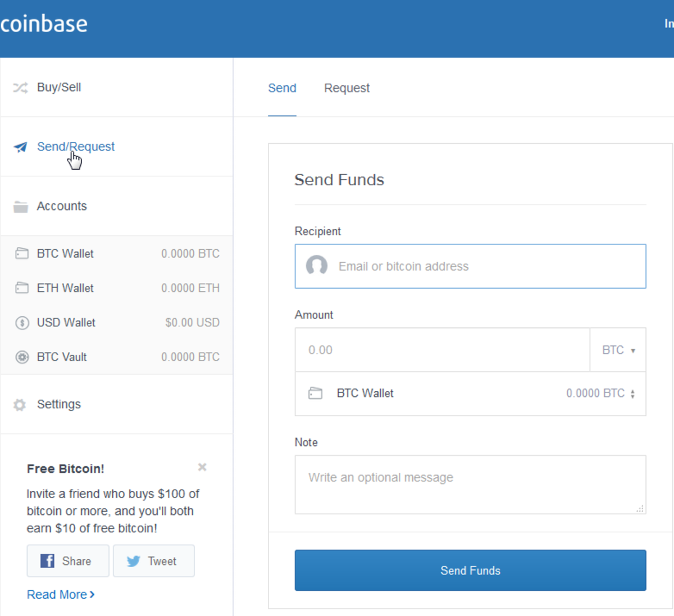Click into the Amount input field

click(x=442, y=350)
